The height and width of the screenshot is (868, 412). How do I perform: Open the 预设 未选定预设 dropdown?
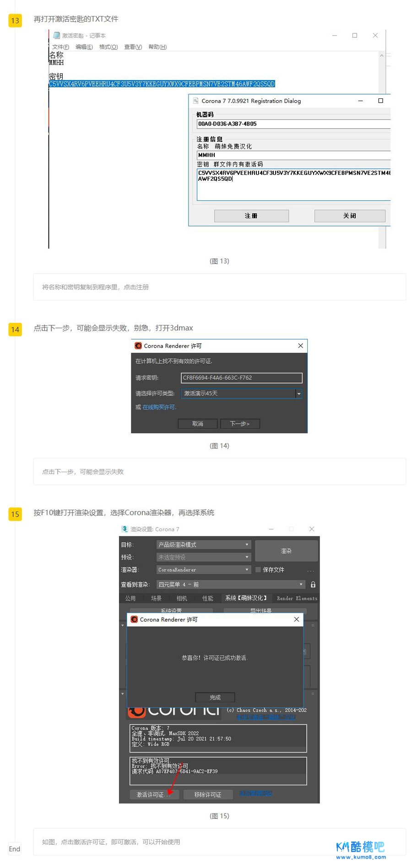[x=204, y=557]
